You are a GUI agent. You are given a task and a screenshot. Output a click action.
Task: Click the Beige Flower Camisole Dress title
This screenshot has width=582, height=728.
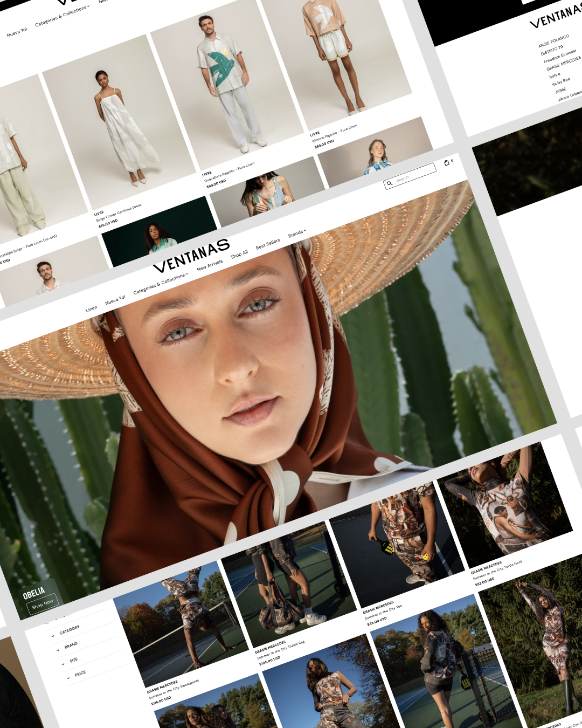[x=119, y=212]
